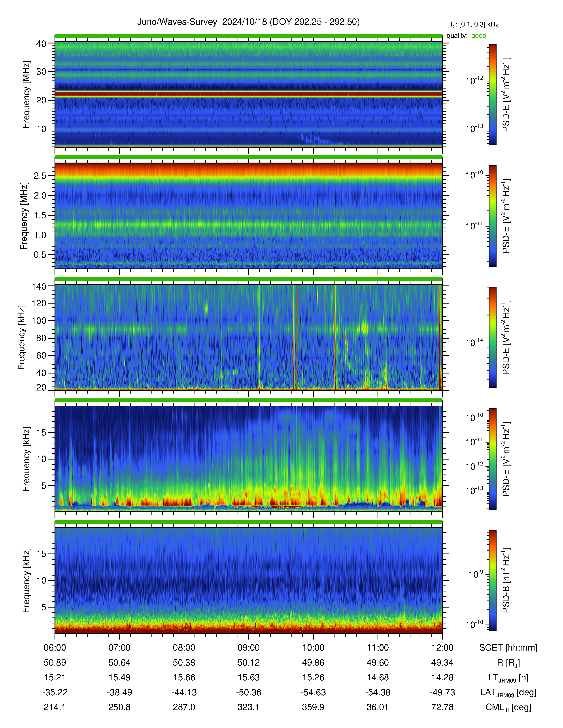This screenshot has height=728, width=563.
Task: Click the Frequency [MHz] label of top panel
Action: pyautogui.click(x=26, y=94)
